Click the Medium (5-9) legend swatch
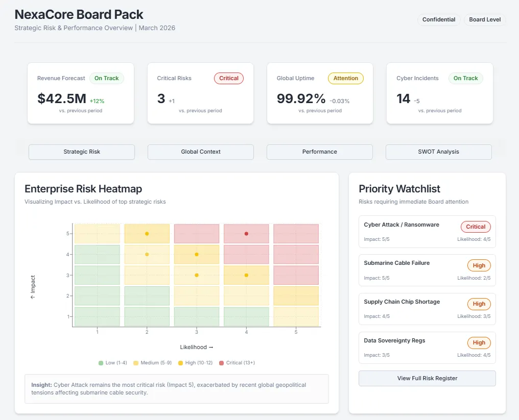The height and width of the screenshot is (420, 519). click(136, 363)
